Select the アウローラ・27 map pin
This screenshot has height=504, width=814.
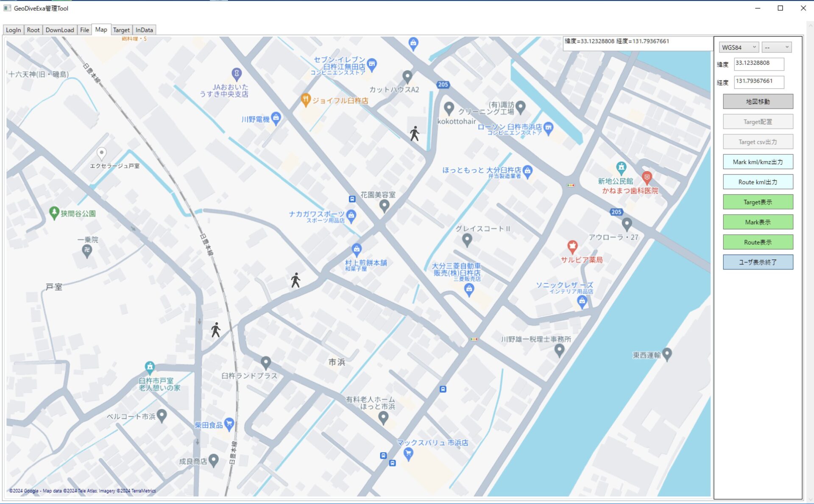tap(627, 224)
